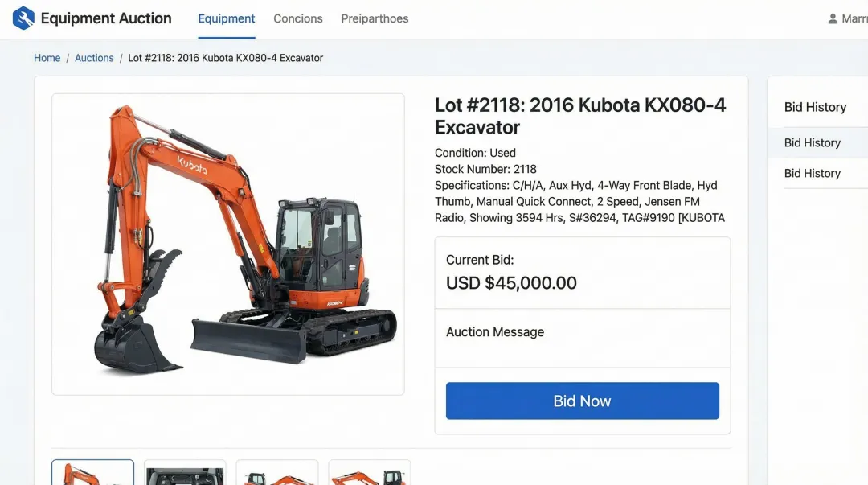Click the user profile icon
Viewport: 868px width, 485px height.
click(833, 18)
